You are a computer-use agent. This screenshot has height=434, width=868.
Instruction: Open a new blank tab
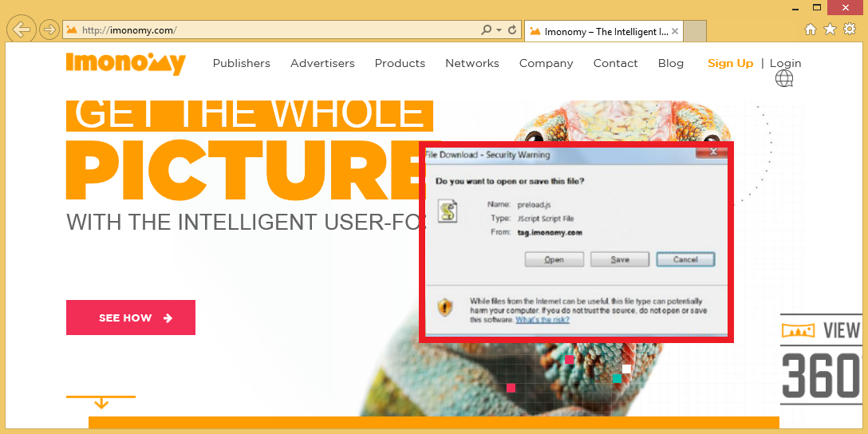pos(695,32)
